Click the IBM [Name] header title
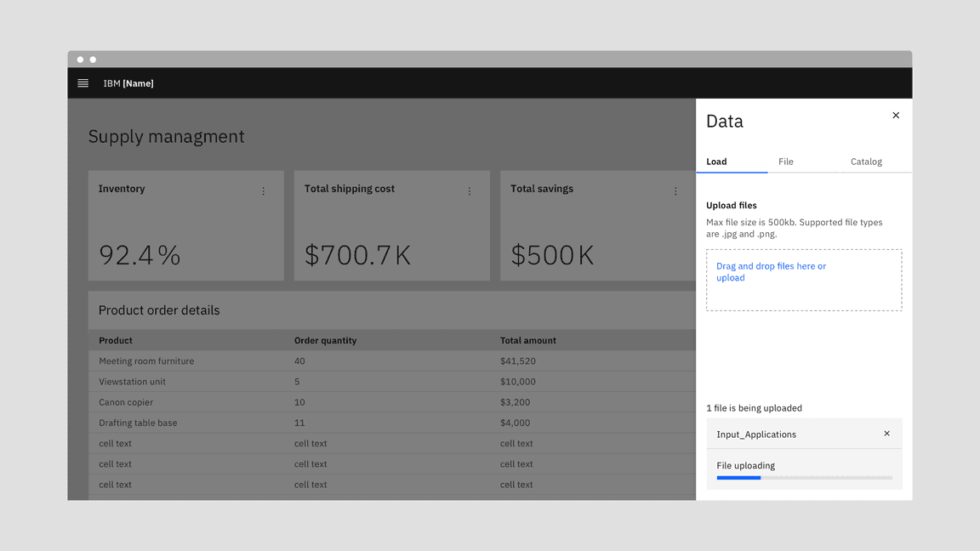Image resolution: width=980 pixels, height=551 pixels. pos(128,83)
